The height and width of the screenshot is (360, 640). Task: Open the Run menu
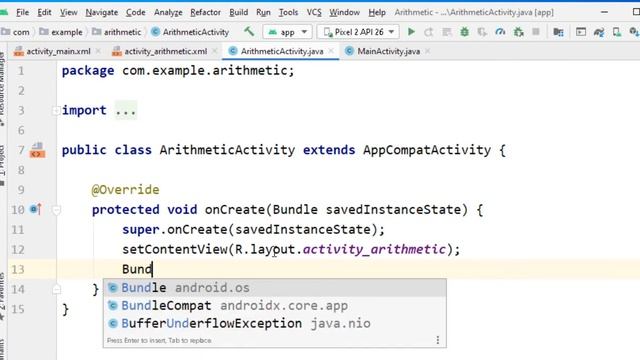tap(263, 12)
